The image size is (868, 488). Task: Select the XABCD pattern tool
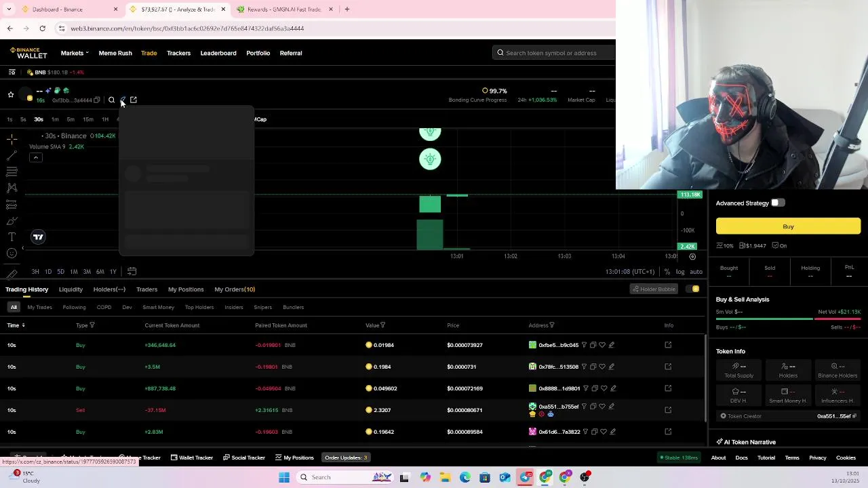tap(12, 188)
